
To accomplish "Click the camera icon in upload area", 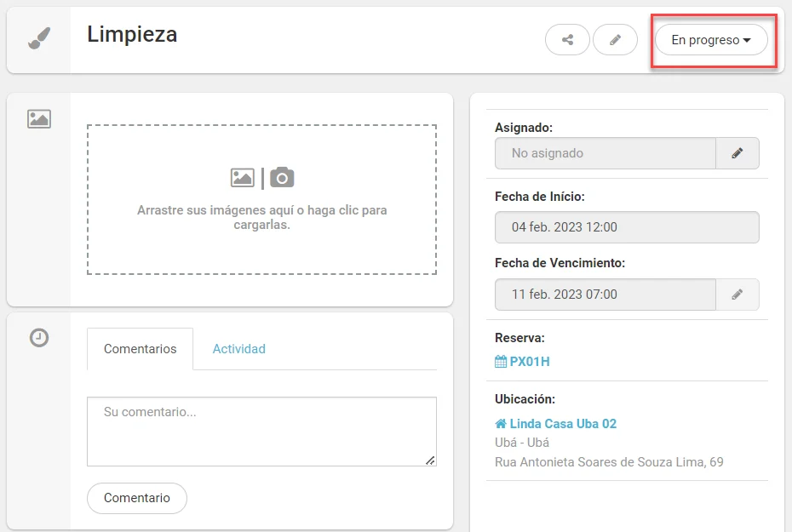I will 282,178.
